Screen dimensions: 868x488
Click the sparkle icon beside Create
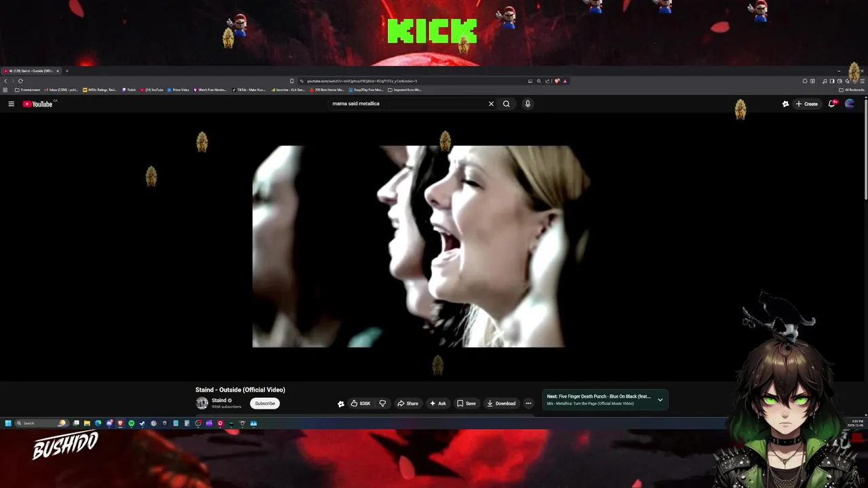coord(785,104)
